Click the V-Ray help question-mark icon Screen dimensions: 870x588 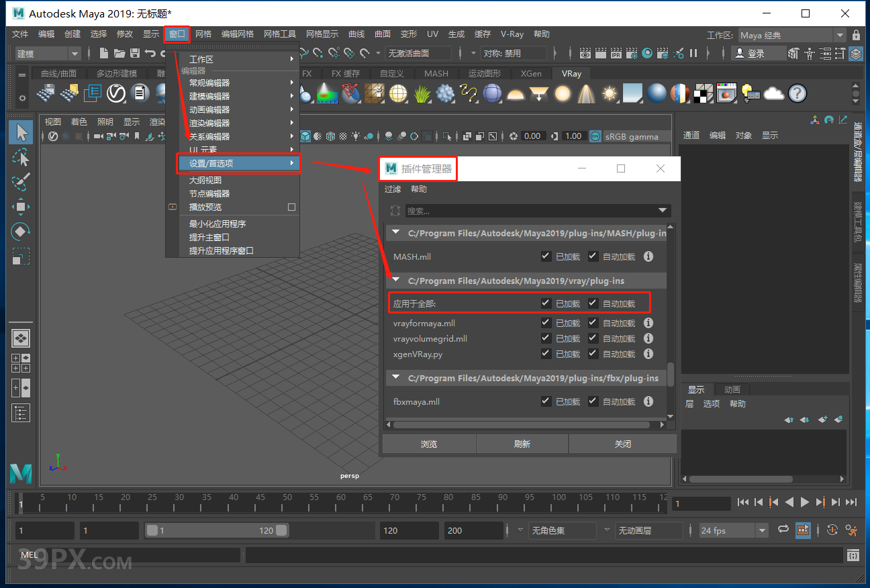pyautogui.click(x=797, y=93)
